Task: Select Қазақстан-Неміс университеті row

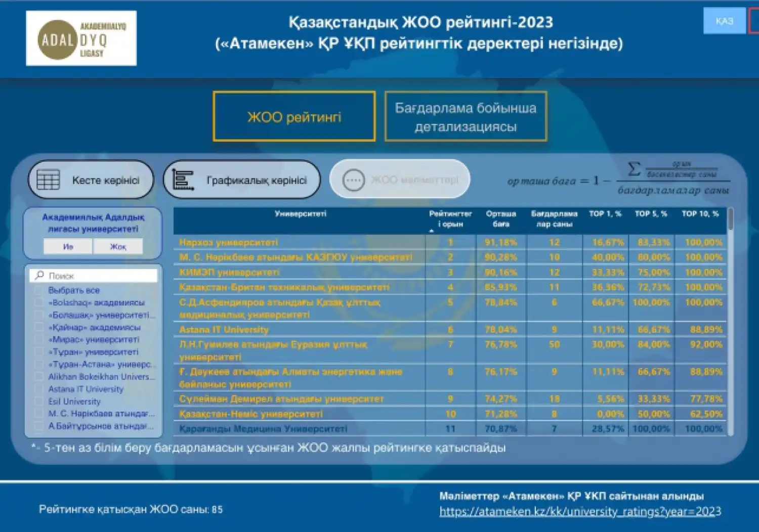Action: click(450, 414)
